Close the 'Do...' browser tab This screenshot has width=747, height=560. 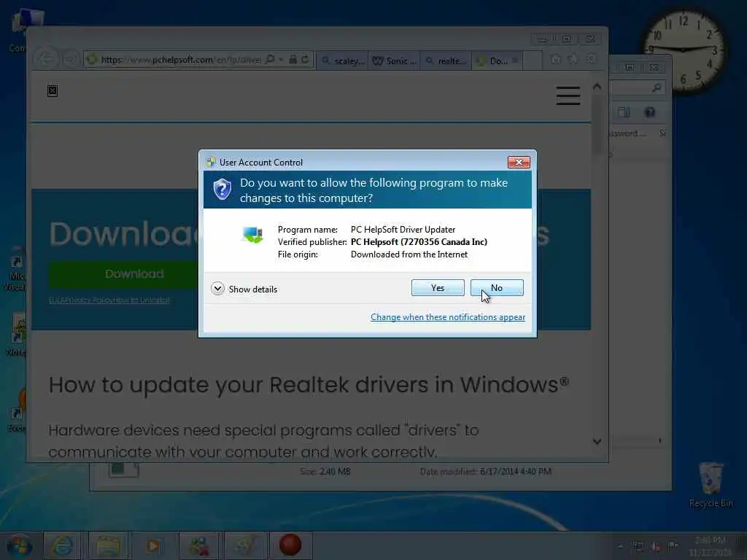(515, 61)
